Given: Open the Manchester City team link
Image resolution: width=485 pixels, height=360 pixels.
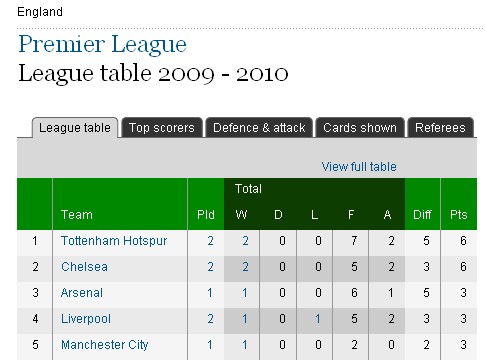Looking at the screenshot, I should coord(105,345).
